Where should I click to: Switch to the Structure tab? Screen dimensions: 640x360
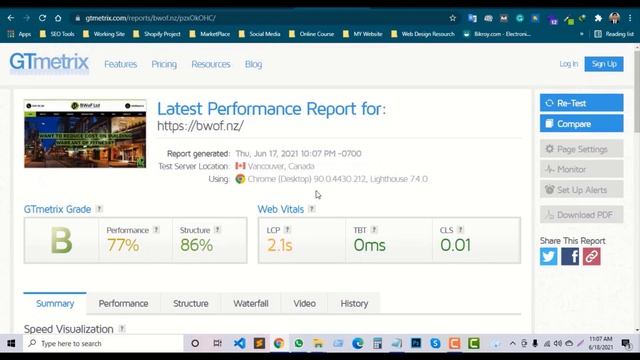[191, 303]
